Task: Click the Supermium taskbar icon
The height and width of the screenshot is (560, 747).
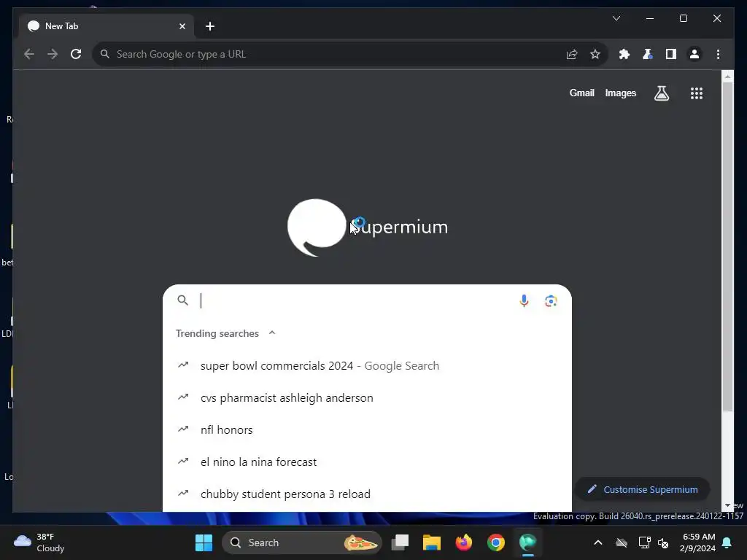Action: click(527, 542)
